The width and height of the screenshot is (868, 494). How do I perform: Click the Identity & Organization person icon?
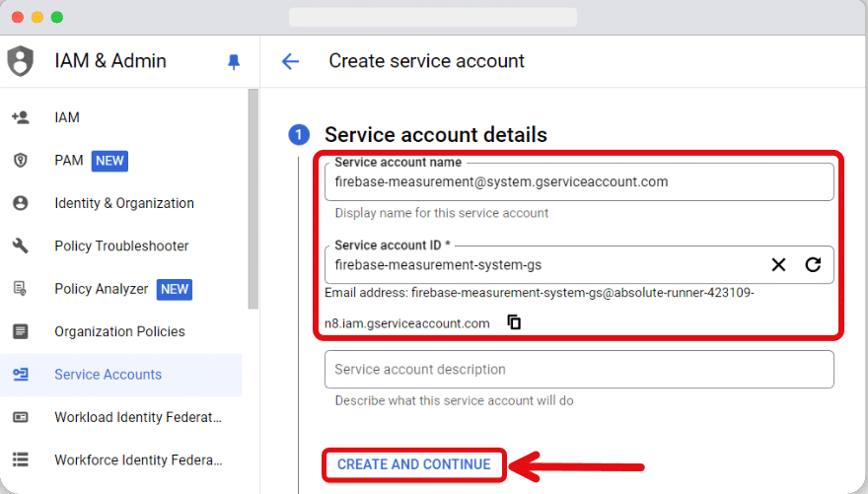tap(21, 203)
